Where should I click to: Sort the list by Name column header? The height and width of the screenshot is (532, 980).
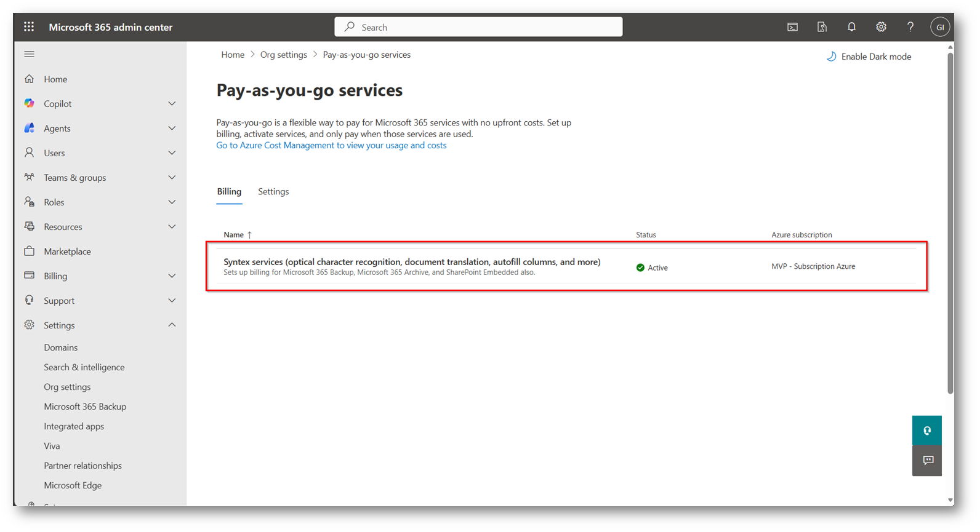(234, 235)
